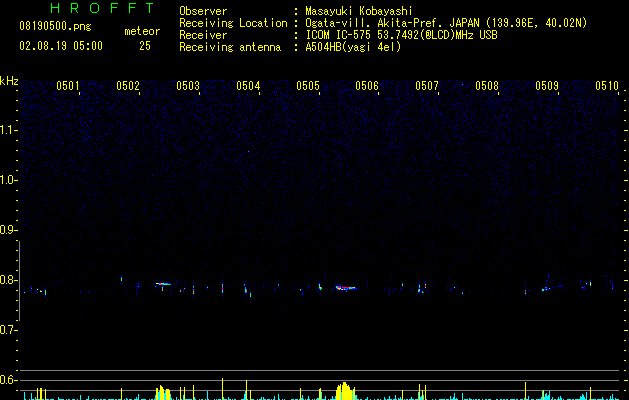Click the 1.1 kHz axis value
Viewport: 629px width, 400px height.
8,130
